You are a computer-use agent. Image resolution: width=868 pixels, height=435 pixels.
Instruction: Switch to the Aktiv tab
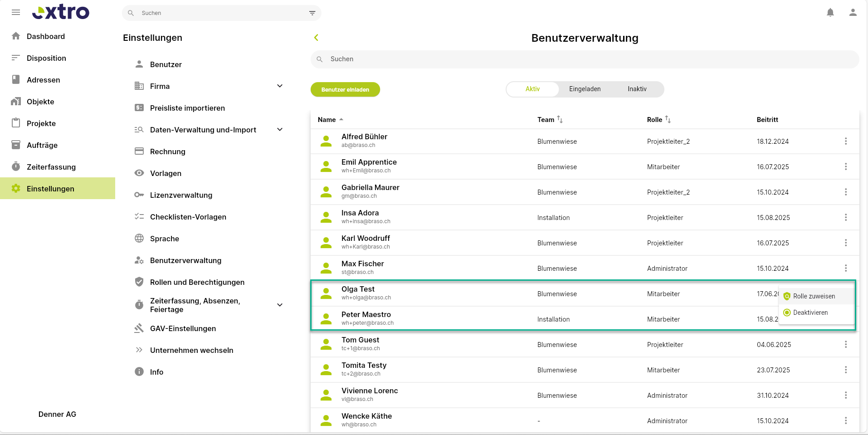click(532, 89)
